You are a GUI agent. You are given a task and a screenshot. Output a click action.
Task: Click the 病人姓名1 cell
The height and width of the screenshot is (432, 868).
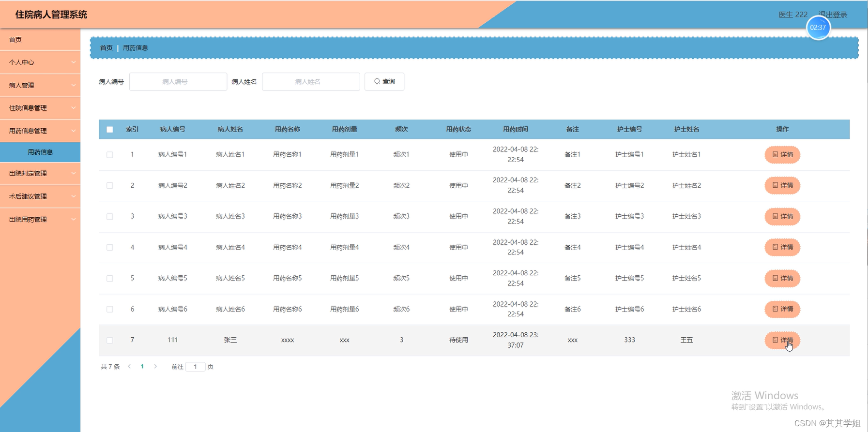(x=230, y=154)
